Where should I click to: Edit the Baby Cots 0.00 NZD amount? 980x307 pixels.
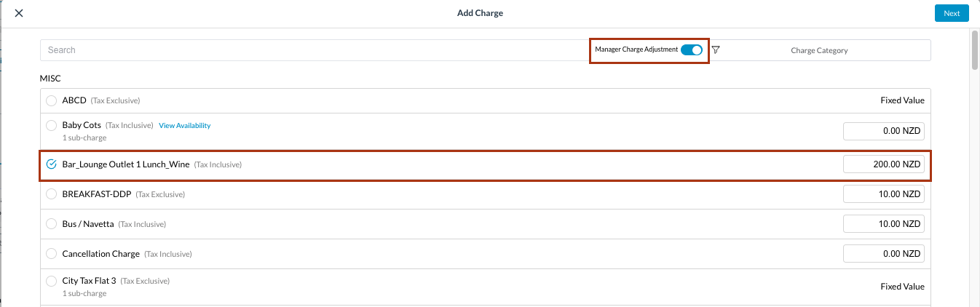click(883, 131)
